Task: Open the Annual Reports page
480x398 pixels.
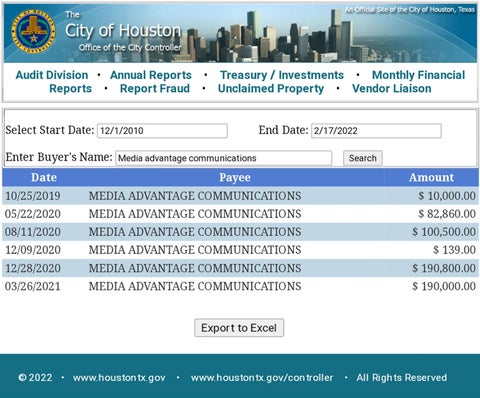Action: [x=151, y=75]
